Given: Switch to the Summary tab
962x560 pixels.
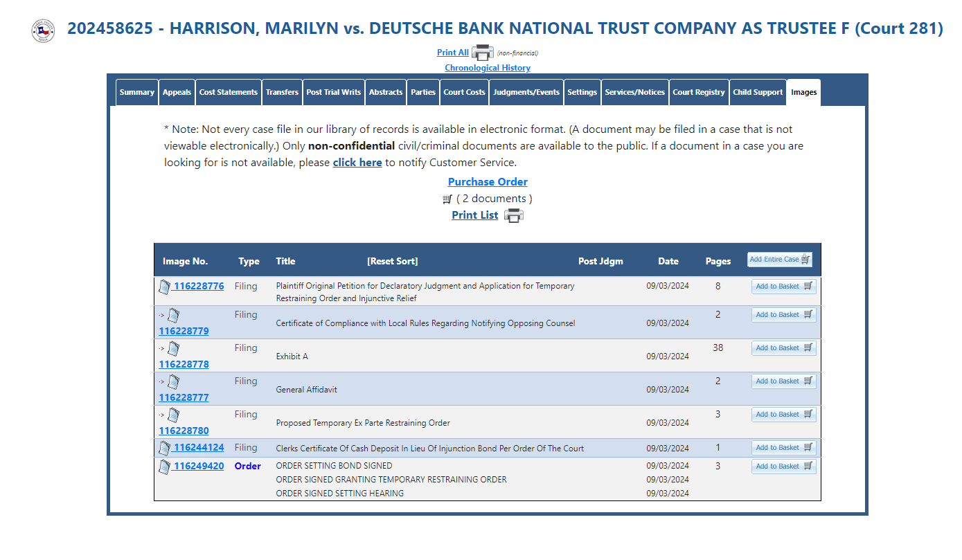Looking at the screenshot, I should coord(137,93).
